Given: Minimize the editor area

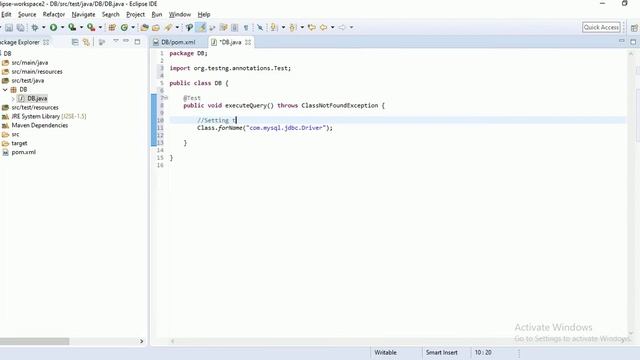Looking at the screenshot, I should coord(622,41).
